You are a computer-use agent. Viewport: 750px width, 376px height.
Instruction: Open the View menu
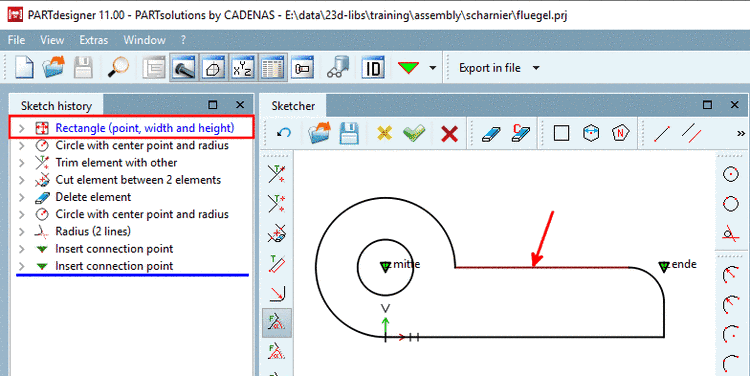[x=52, y=40]
